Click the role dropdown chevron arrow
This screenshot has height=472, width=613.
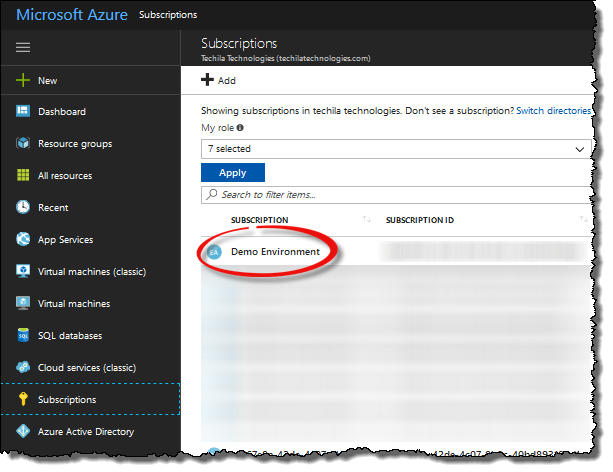(579, 149)
